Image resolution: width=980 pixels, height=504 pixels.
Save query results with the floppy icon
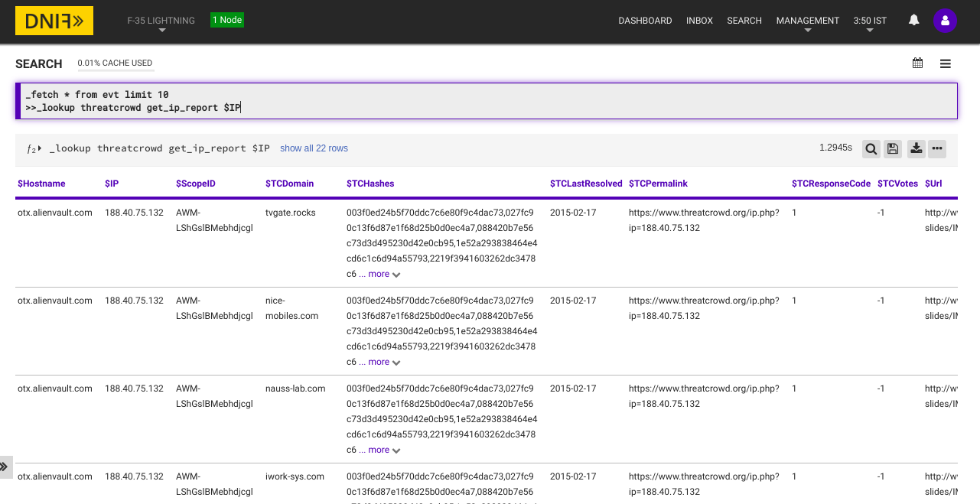tap(893, 149)
